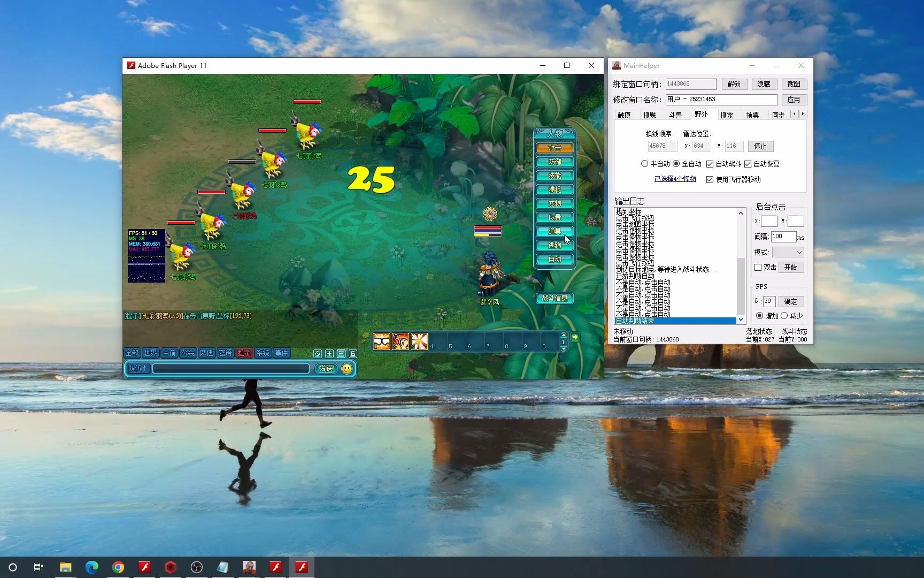Click the output log scrollbar down arrow
Viewport: 924px width, 578px height.
click(741, 320)
